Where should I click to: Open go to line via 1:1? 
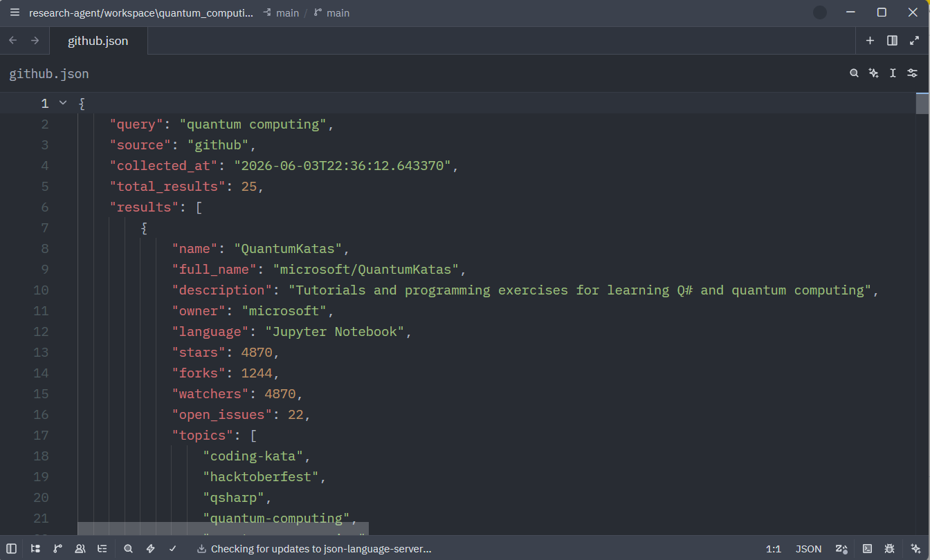tap(774, 549)
